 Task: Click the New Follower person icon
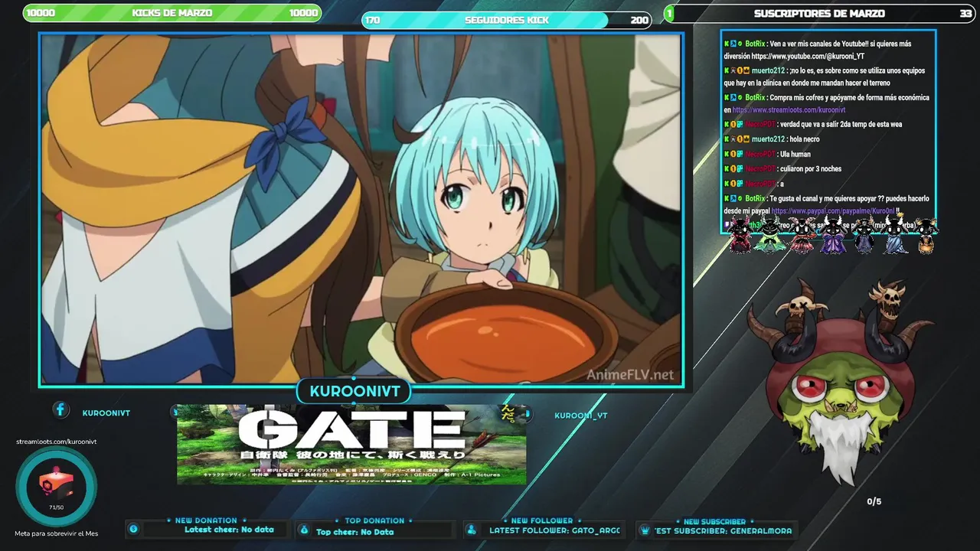[x=473, y=530]
